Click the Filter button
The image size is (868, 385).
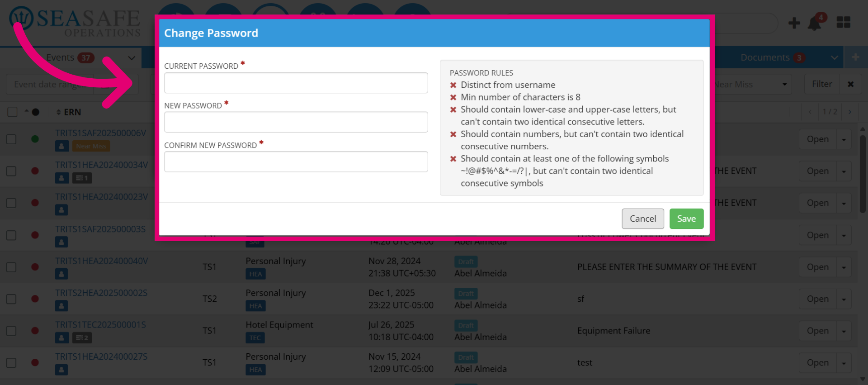click(x=822, y=84)
